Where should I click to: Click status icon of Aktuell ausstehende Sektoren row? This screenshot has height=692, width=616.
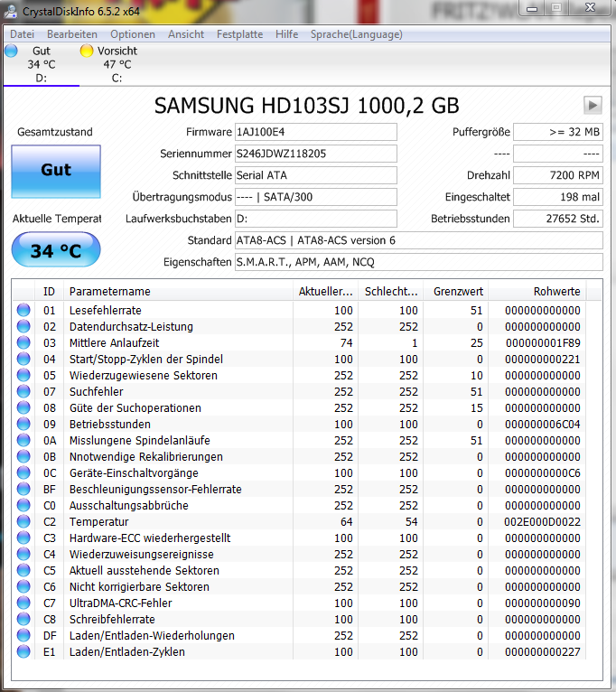tap(23, 570)
